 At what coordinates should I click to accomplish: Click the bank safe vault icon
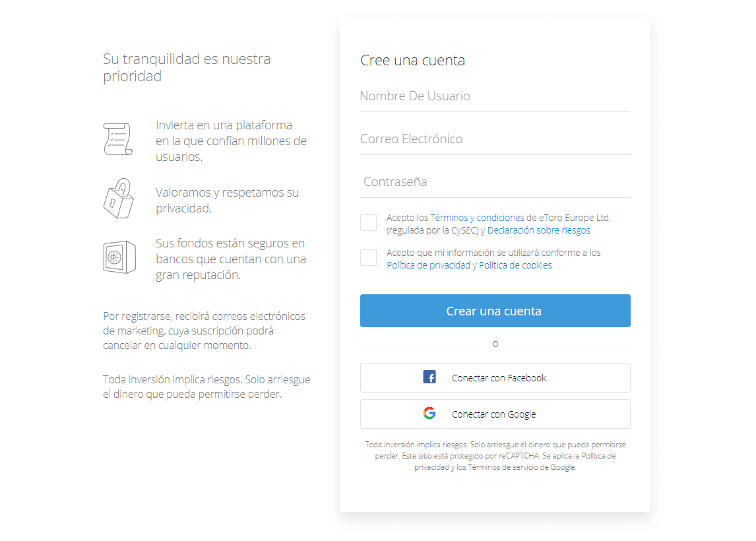point(119,257)
